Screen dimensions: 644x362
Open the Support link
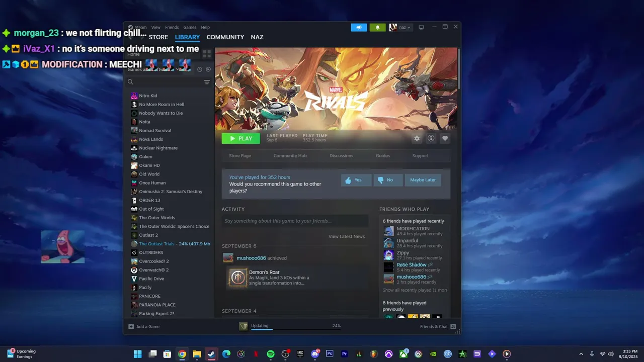click(421, 156)
